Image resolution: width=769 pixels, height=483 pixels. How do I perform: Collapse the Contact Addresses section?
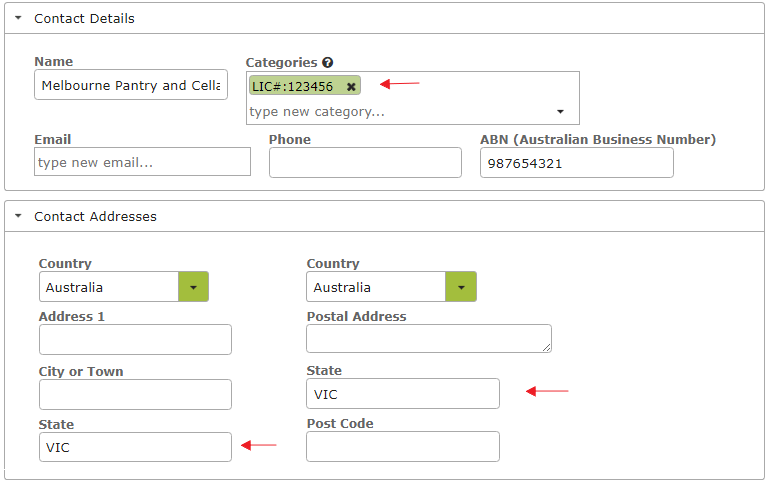point(19,216)
